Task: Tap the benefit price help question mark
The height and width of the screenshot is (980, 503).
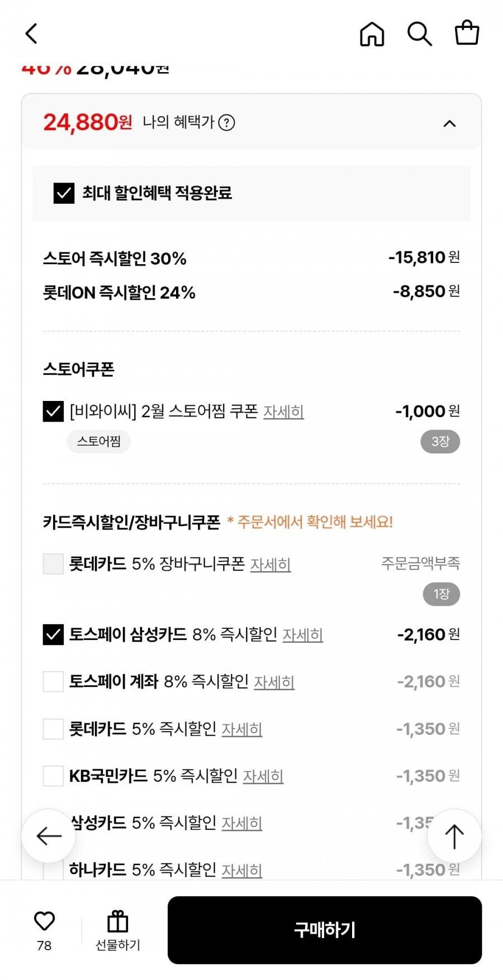Action: 226,122
